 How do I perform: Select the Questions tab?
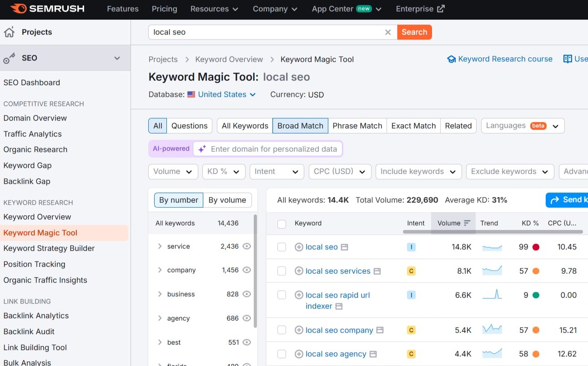[x=189, y=126]
